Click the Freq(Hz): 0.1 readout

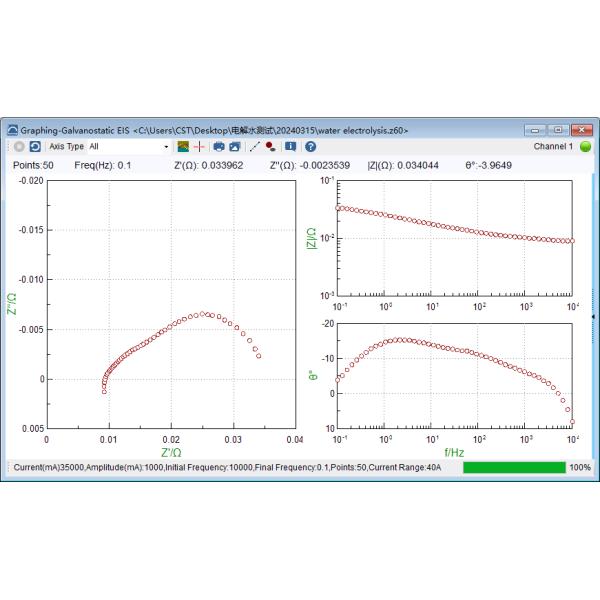[103, 165]
